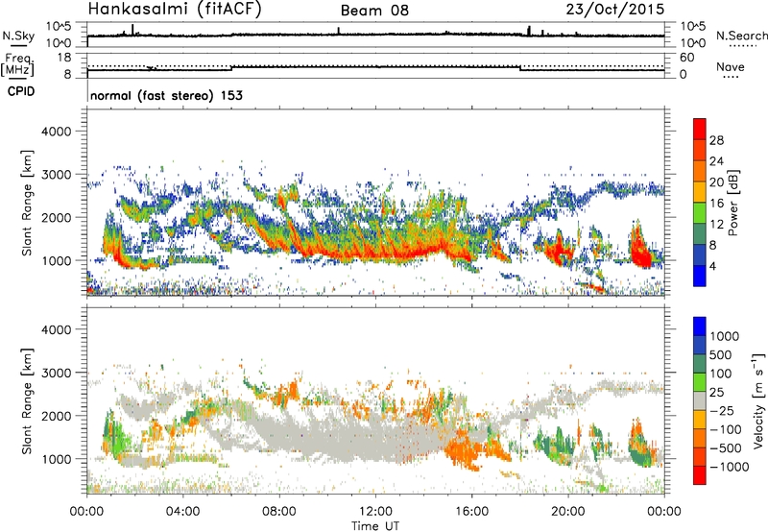Click the "500" Velocity colorbar label

click(x=721, y=355)
